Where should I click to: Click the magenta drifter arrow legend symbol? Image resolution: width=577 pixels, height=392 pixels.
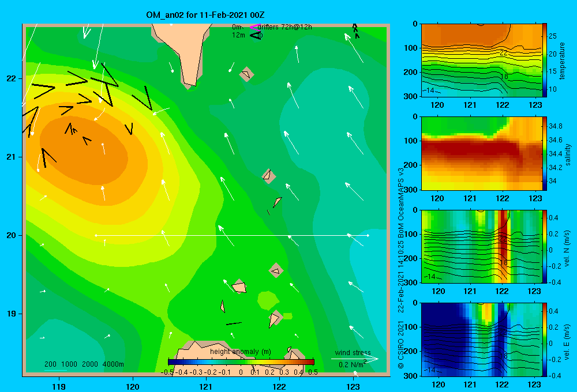254,27
